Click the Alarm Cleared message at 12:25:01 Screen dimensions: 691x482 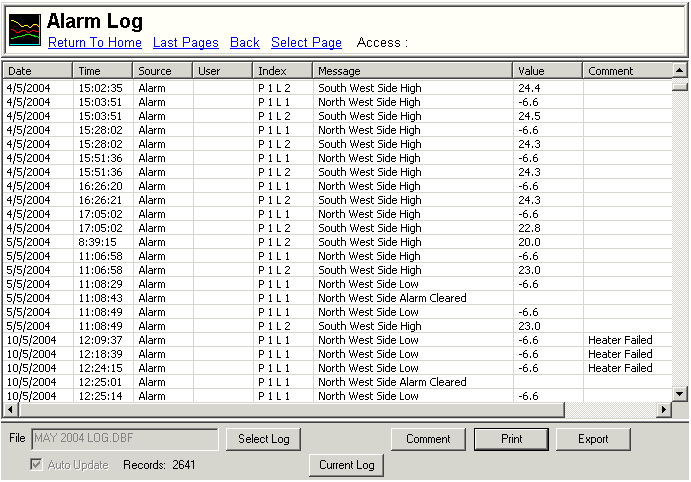[x=392, y=382]
